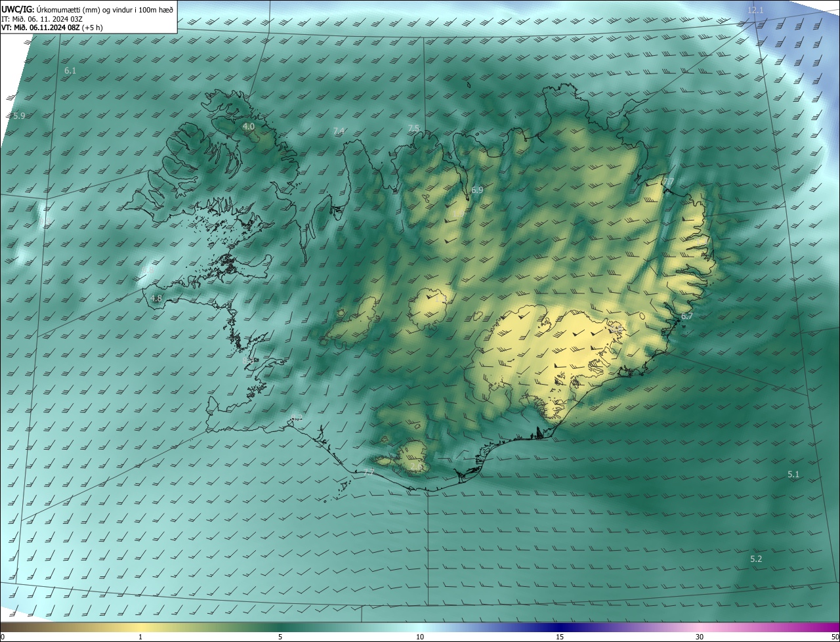Click the colorbar tick label 50

pos(835,637)
